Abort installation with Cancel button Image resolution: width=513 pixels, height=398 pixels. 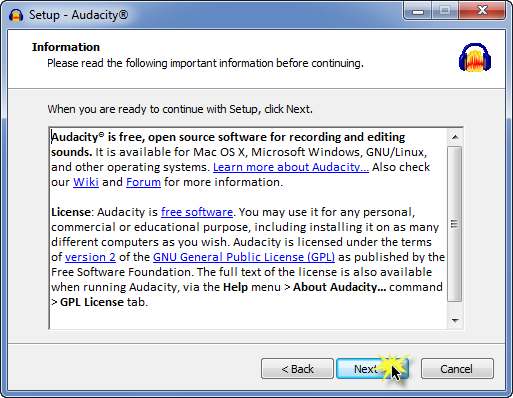coord(457,369)
